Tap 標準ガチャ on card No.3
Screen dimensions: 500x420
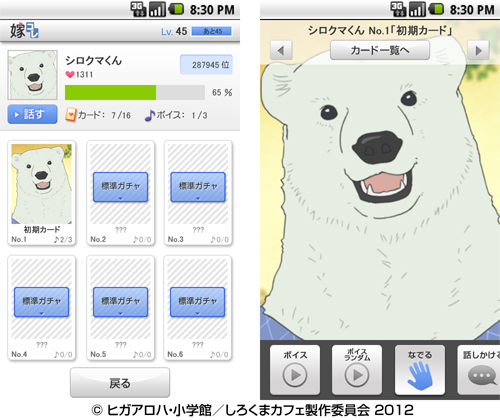click(198, 187)
